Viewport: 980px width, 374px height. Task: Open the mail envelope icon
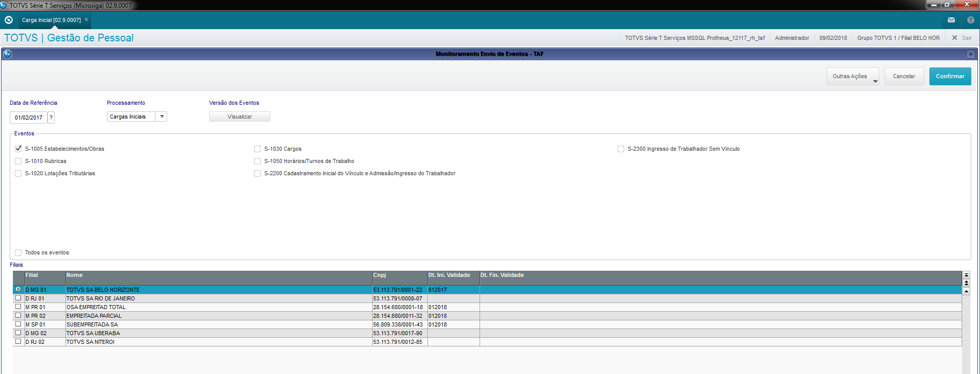(x=951, y=20)
